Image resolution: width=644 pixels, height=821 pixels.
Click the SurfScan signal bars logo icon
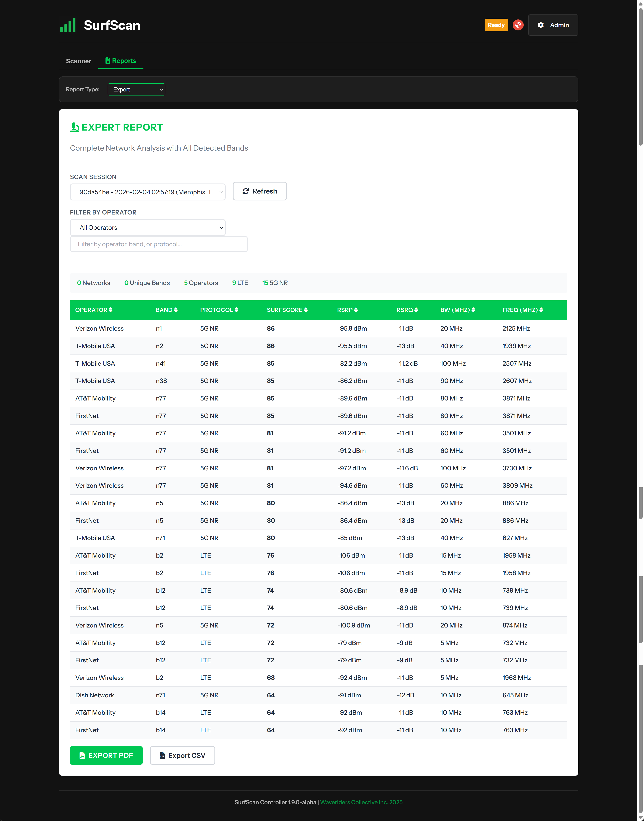click(68, 25)
